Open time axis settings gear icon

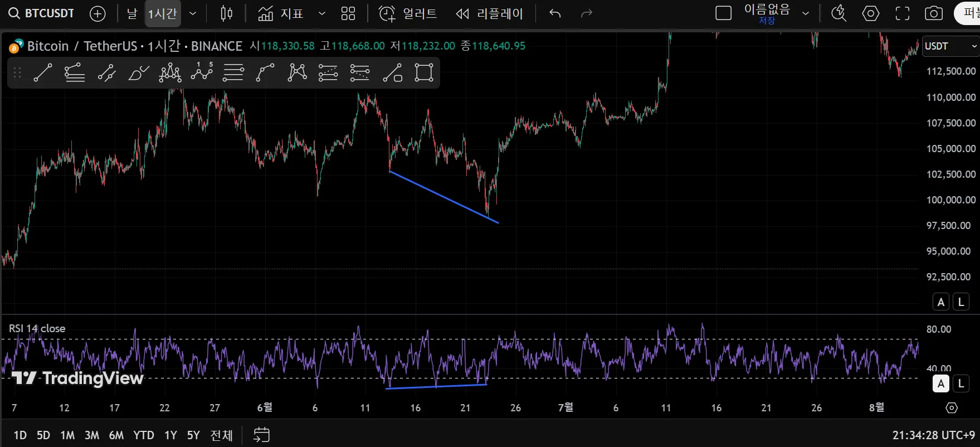click(x=952, y=408)
